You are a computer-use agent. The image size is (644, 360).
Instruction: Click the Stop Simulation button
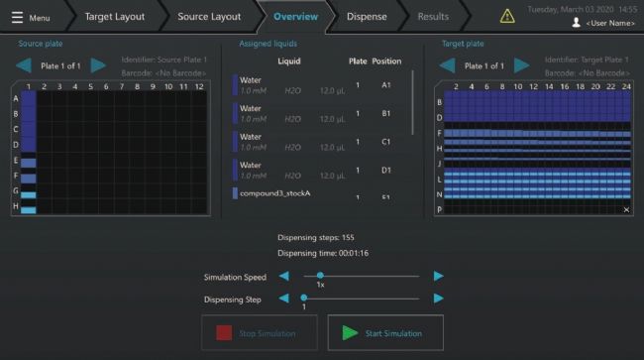tap(260, 333)
